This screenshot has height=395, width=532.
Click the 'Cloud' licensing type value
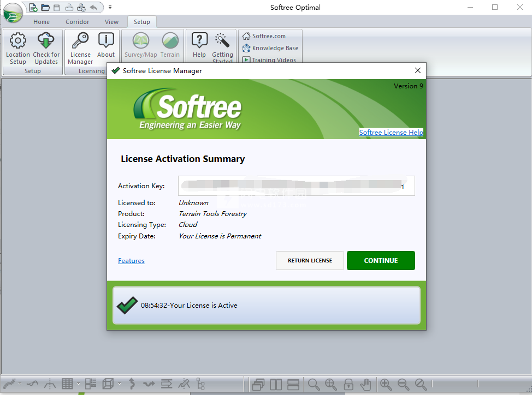pyautogui.click(x=188, y=225)
